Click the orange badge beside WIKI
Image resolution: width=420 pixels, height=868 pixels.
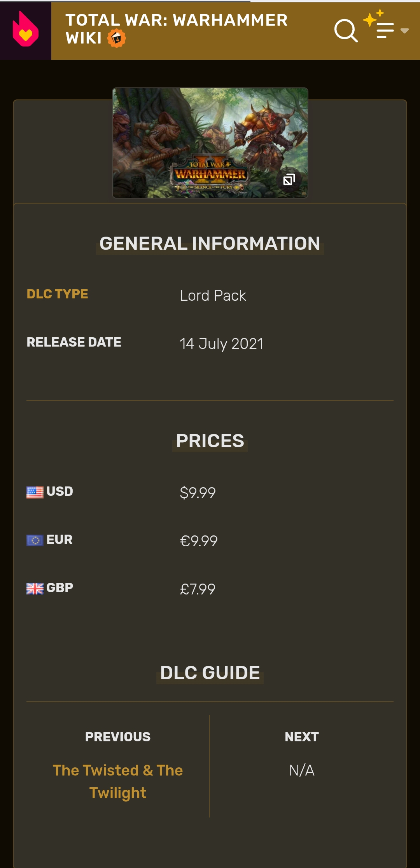[x=116, y=38]
